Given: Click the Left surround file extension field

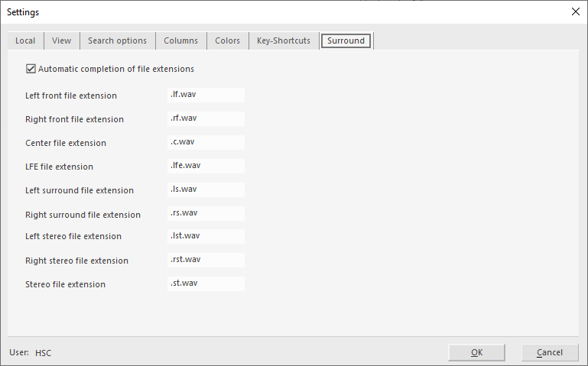Looking at the screenshot, I should [206, 189].
